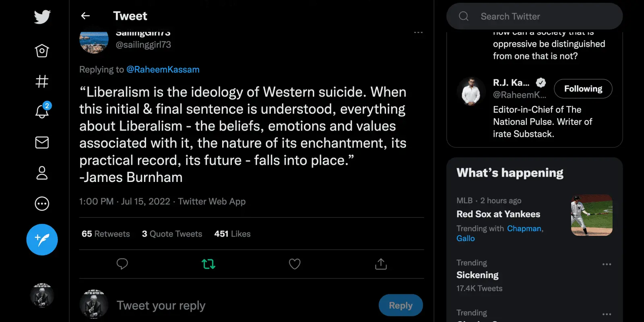Screen dimensions: 644x322
Task: Undo retweet with green retweet icon
Action: (x=208, y=264)
